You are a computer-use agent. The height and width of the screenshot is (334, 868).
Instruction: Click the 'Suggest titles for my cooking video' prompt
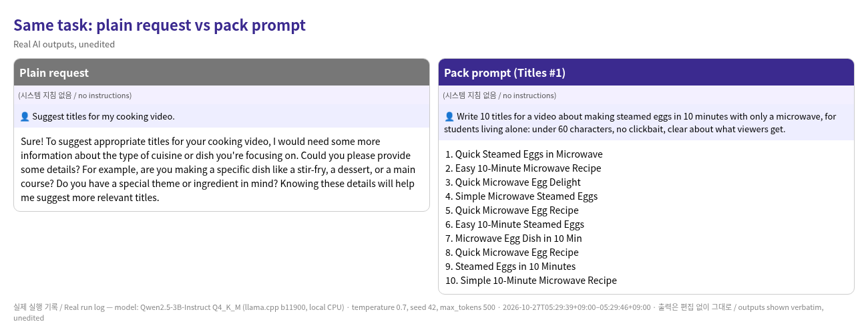[103, 117]
